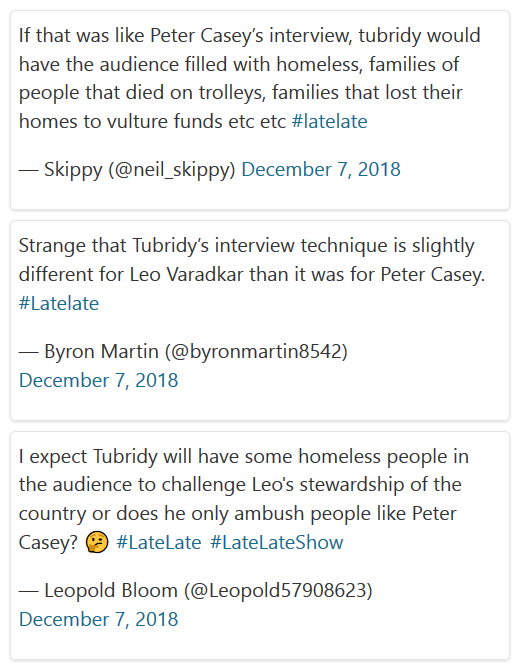Image resolution: width=523 pixels, height=671 pixels.
Task: Select the tweet card about Tubridy's interview technique
Action: coord(260,321)
